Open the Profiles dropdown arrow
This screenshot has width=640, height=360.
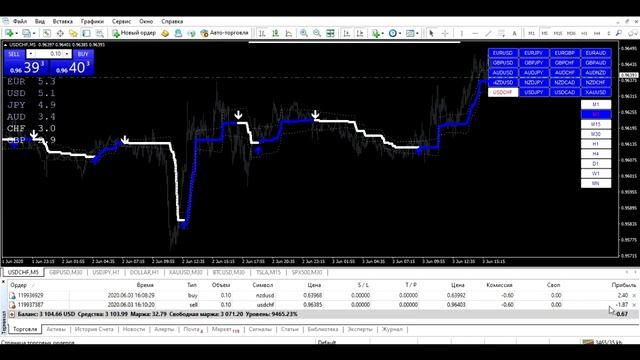[34, 33]
